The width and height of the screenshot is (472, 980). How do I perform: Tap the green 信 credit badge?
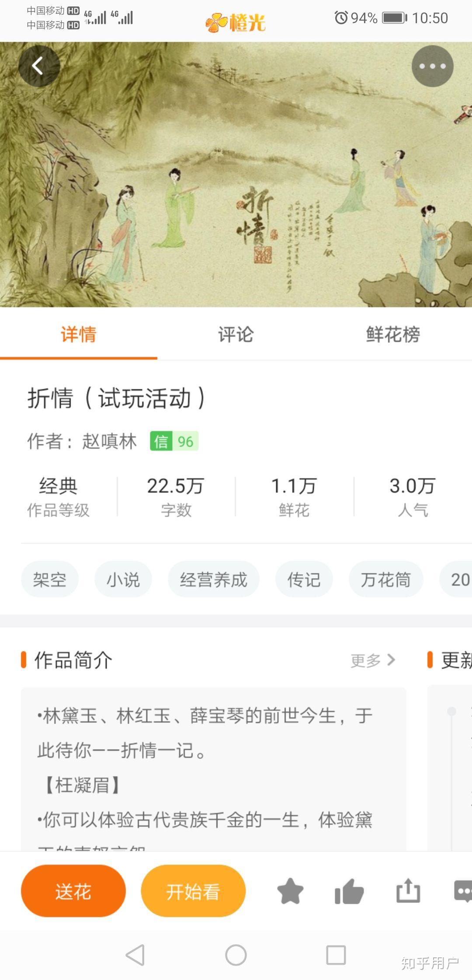[174, 441]
